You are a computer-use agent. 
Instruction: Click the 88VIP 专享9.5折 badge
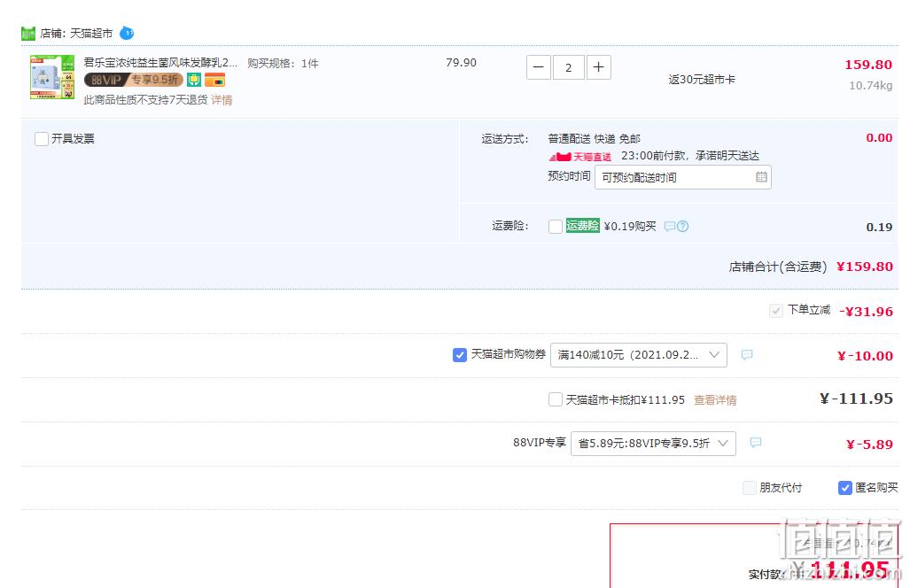pos(134,80)
